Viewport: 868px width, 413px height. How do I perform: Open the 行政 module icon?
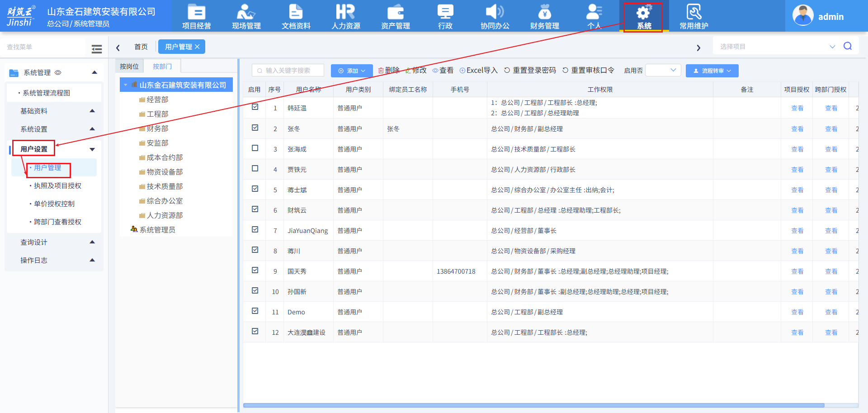pos(445,16)
